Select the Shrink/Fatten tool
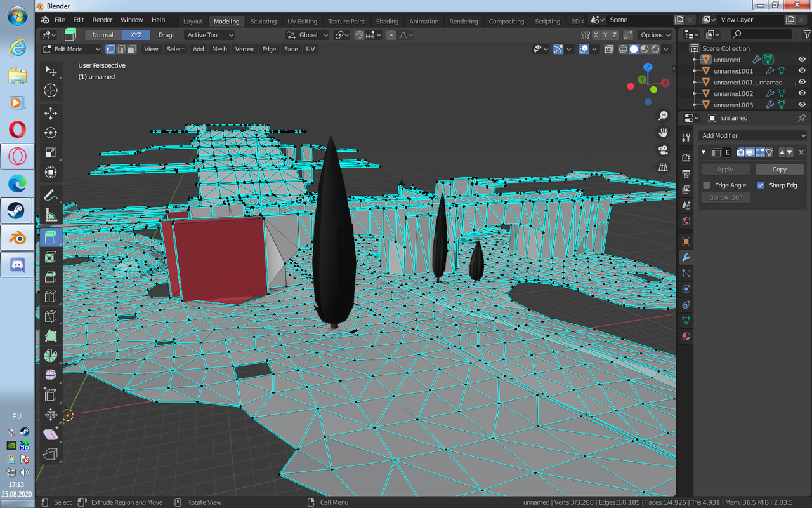Viewport: 812px width, 508px height. [x=51, y=415]
